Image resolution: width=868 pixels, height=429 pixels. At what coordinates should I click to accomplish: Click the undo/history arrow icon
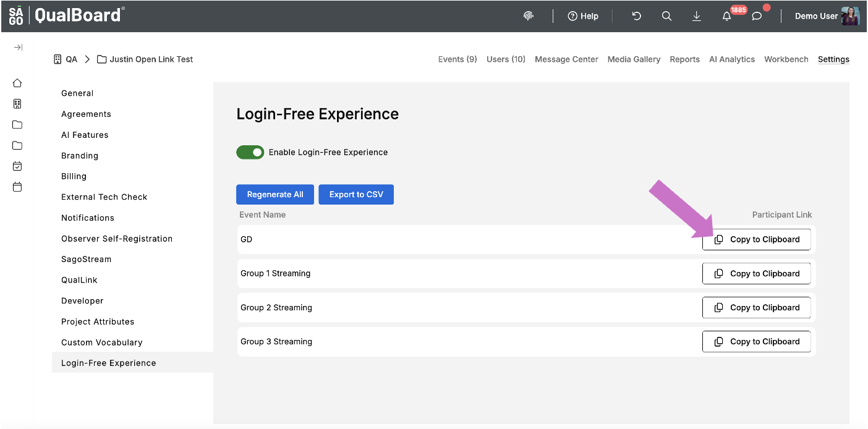tap(636, 16)
